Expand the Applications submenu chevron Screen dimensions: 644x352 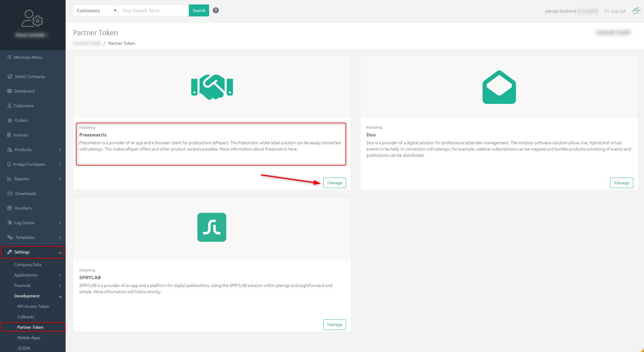(60, 275)
